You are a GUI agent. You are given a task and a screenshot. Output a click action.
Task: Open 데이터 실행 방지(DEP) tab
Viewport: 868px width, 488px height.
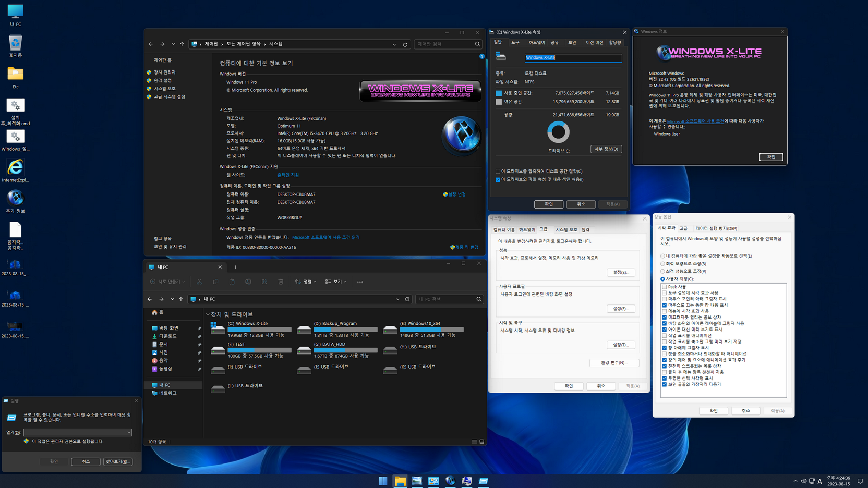716,228
